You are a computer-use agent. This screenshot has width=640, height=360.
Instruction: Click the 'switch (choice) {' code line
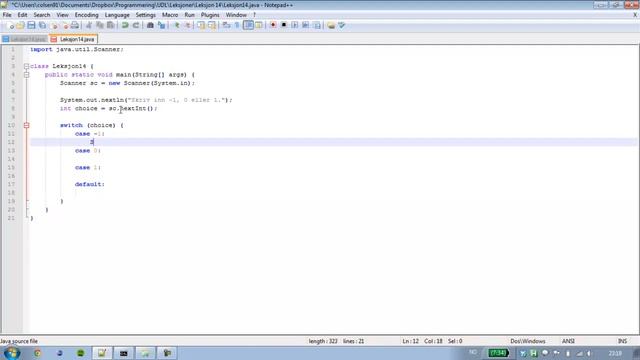coord(91,125)
